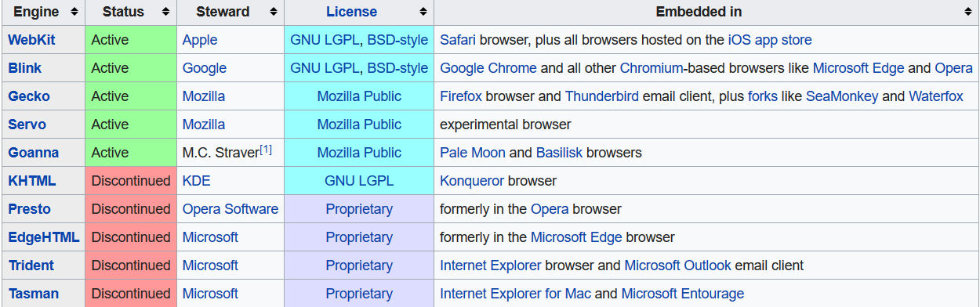Image resolution: width=980 pixels, height=307 pixels.
Task: Open GNU LGPL link in KHTML row
Action: click(359, 181)
